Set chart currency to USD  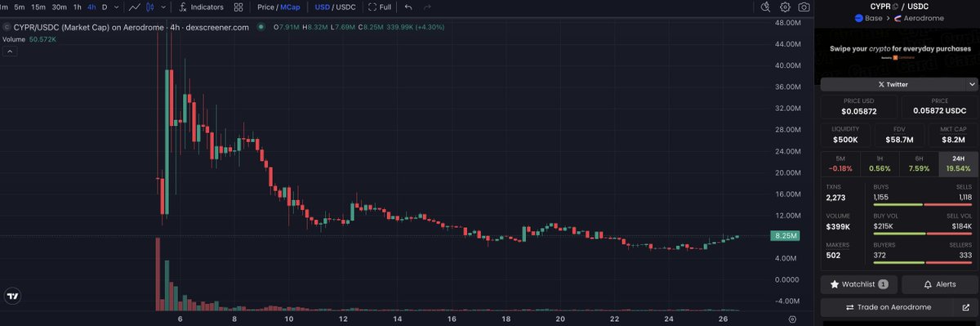[322, 7]
